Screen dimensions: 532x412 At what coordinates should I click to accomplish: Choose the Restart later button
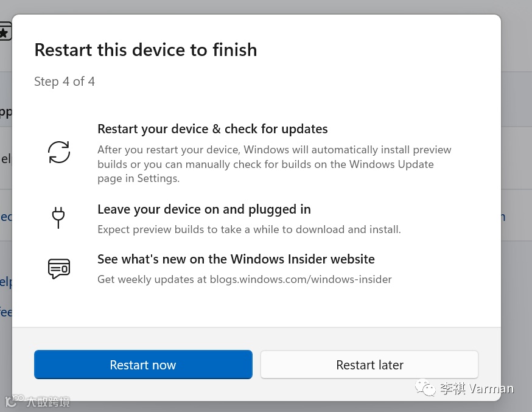point(369,365)
